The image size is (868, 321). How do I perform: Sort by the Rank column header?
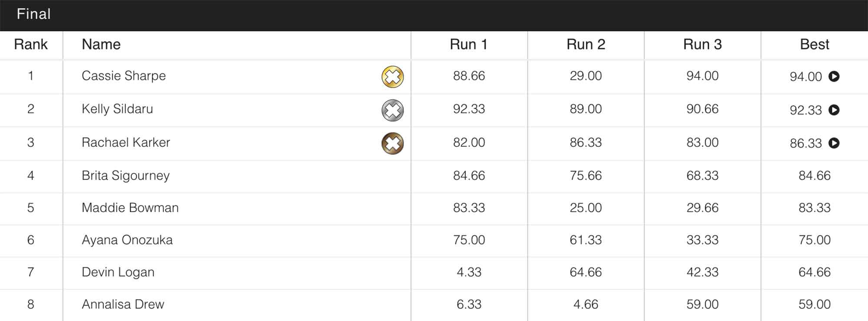pyautogui.click(x=31, y=44)
